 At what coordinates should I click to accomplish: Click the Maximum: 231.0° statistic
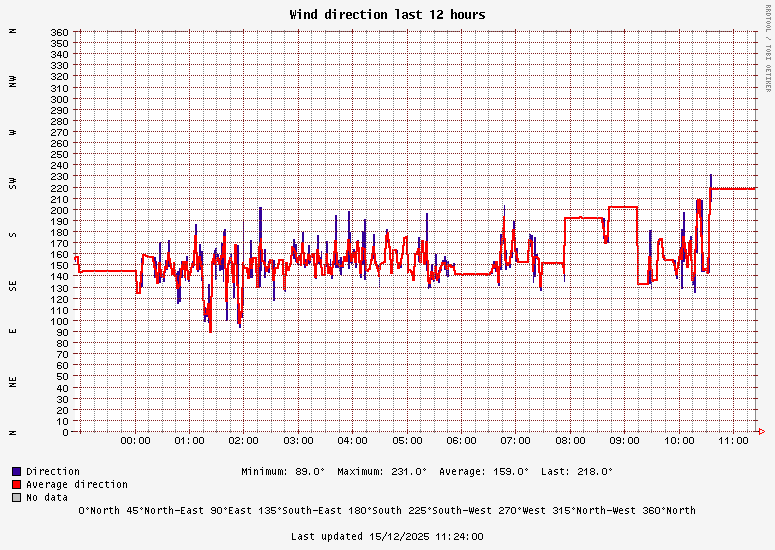coord(382,471)
